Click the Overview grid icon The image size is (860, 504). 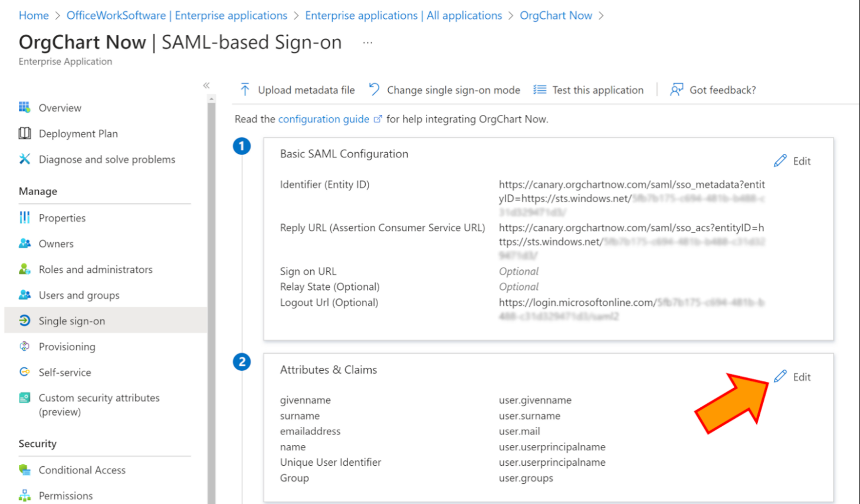24,107
